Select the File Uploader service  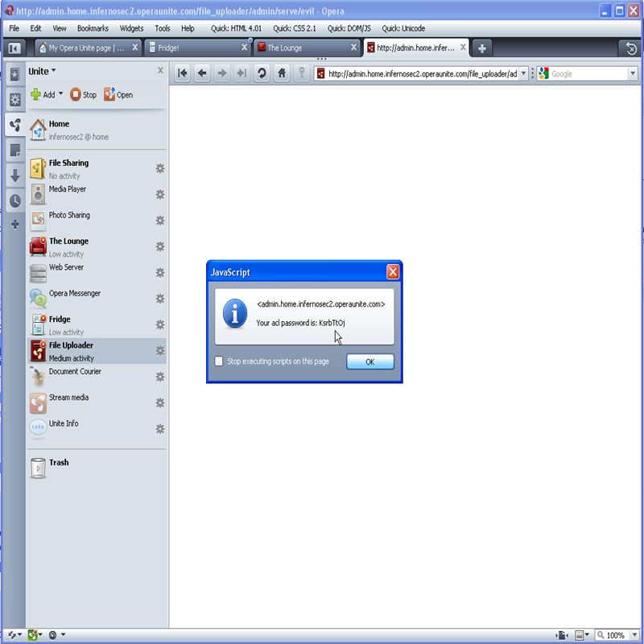[x=97, y=351]
